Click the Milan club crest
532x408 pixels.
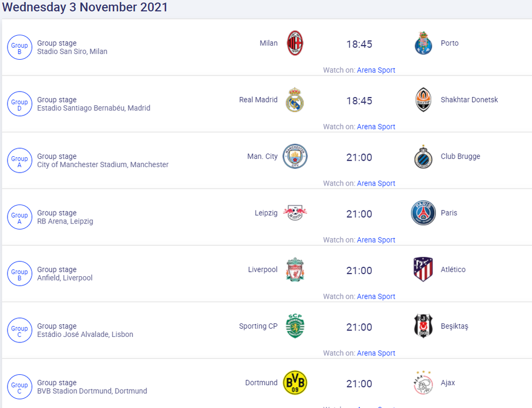pyautogui.click(x=295, y=43)
